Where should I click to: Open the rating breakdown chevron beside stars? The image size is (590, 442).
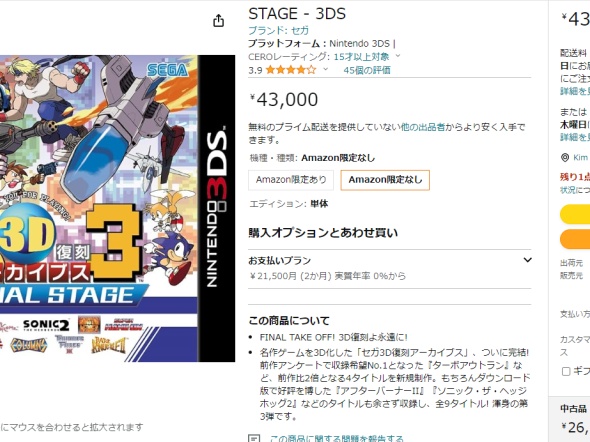325,69
